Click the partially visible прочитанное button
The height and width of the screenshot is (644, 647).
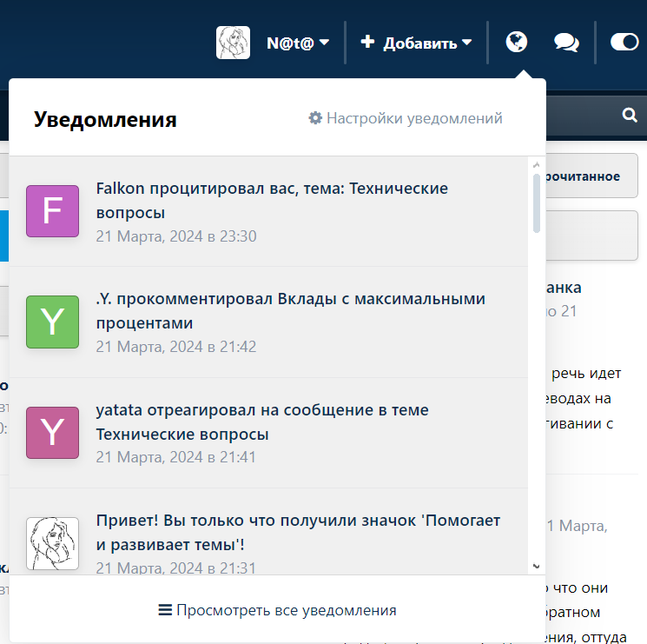[x=591, y=176]
